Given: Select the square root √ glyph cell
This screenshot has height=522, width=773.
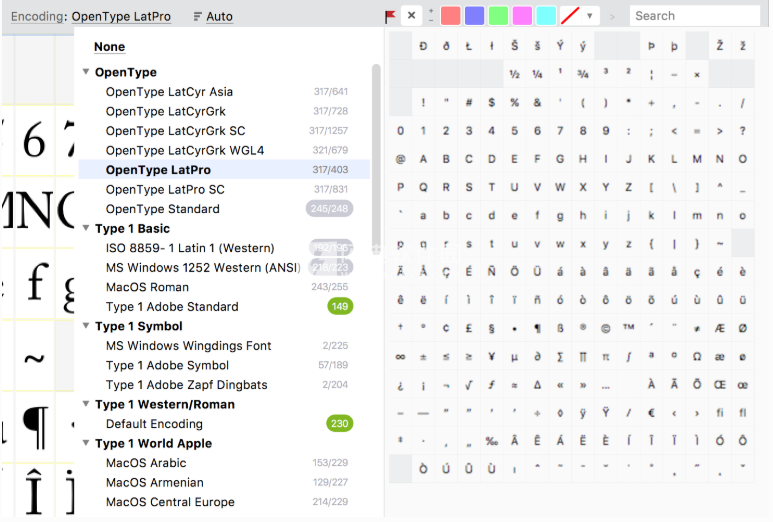Looking at the screenshot, I should [469, 384].
